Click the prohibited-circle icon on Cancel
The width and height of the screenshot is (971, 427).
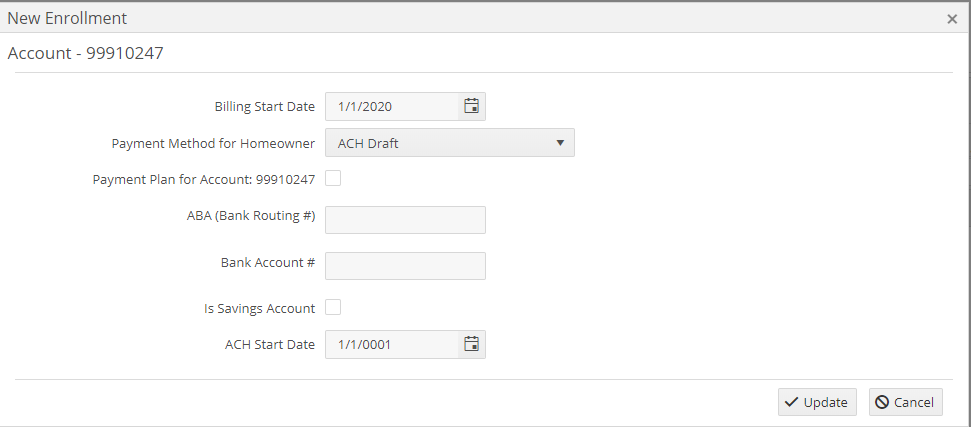click(x=882, y=402)
